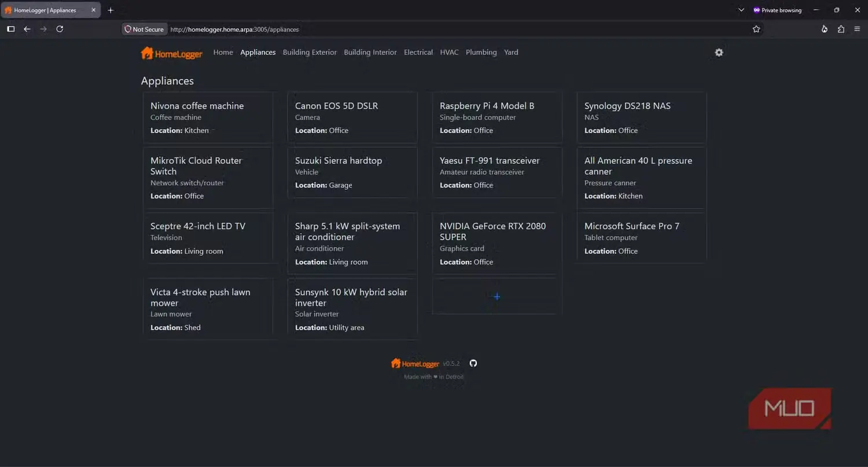Open a new browser tab
The height and width of the screenshot is (467, 868).
(111, 10)
